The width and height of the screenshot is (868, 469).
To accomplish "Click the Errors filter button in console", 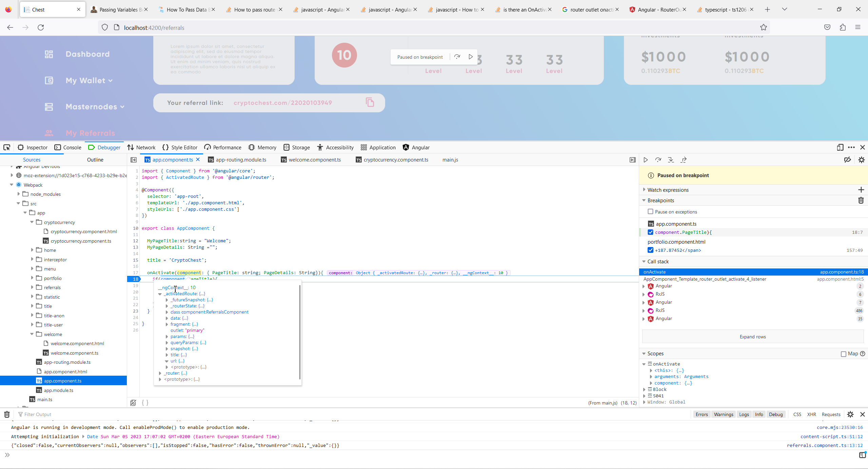I will click(702, 414).
